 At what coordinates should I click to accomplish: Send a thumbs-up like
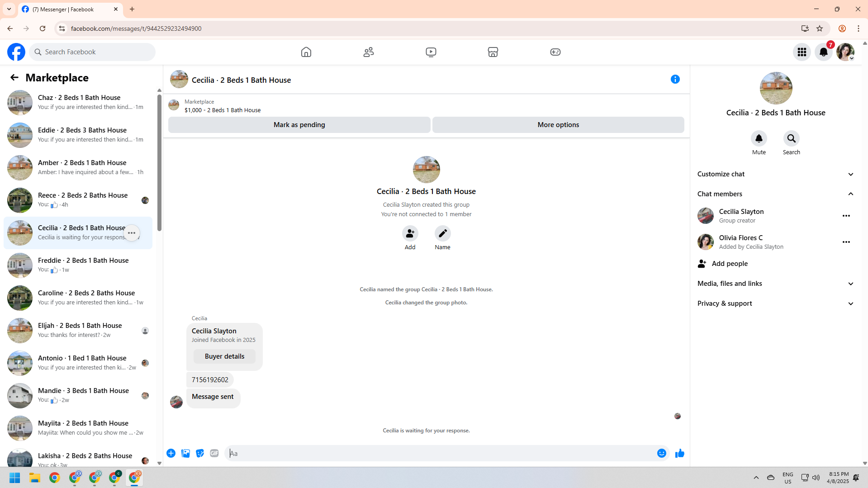point(680,453)
